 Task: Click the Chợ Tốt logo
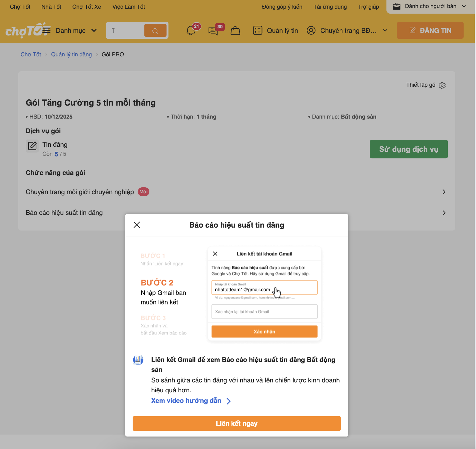click(23, 31)
